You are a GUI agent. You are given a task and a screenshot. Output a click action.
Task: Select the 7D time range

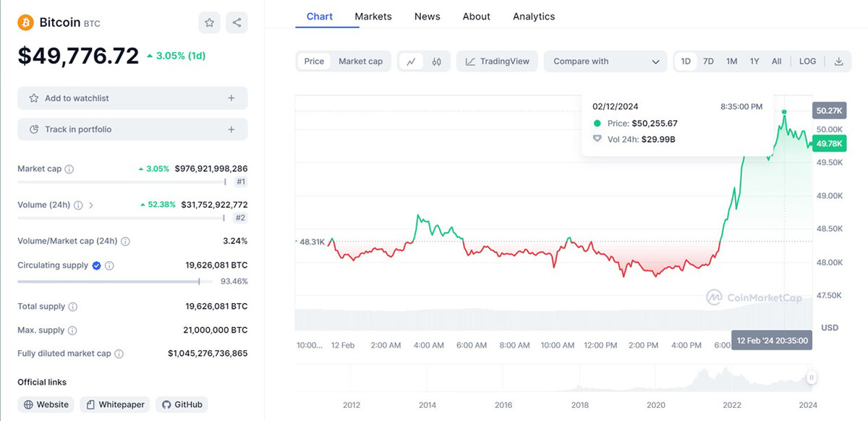click(708, 61)
